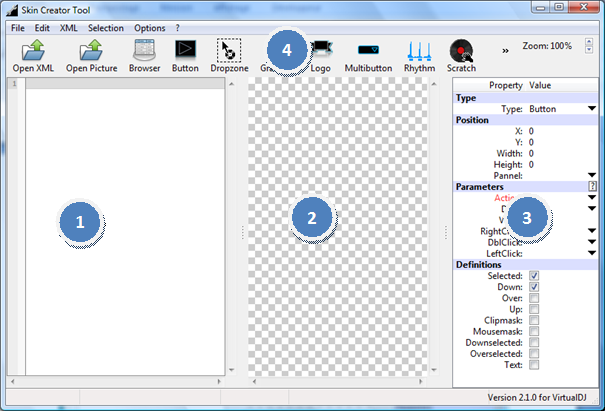
Task: Click the XML editor line 1
Action: pyautogui.click(x=125, y=83)
